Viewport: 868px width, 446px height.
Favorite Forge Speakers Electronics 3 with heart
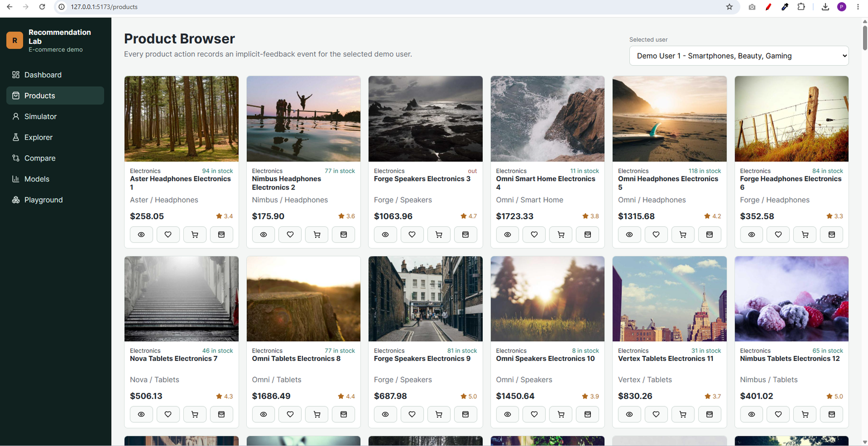pos(412,234)
